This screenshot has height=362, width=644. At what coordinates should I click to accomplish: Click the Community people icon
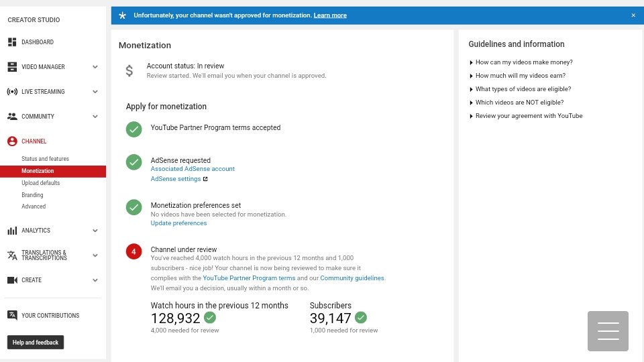click(12, 117)
